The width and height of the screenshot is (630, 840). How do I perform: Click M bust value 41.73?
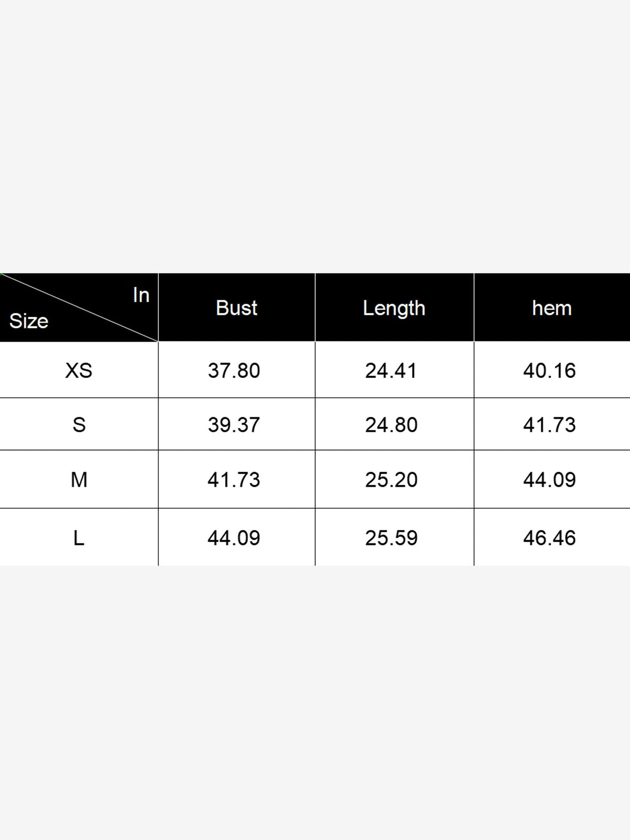(x=234, y=479)
